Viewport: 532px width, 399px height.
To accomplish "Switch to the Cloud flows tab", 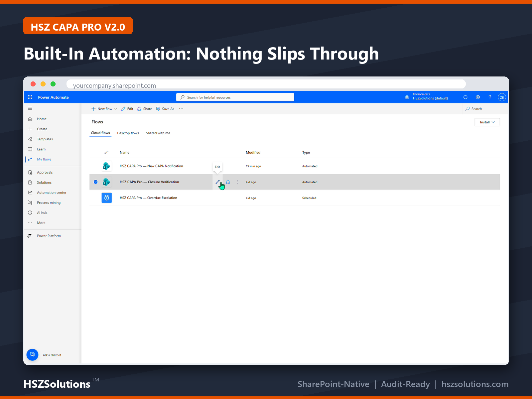I will (100, 133).
